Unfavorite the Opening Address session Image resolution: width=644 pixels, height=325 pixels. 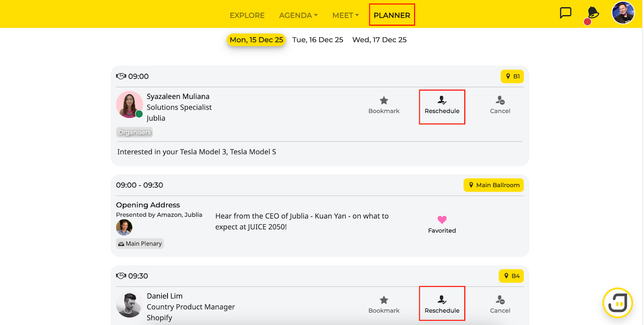click(442, 224)
